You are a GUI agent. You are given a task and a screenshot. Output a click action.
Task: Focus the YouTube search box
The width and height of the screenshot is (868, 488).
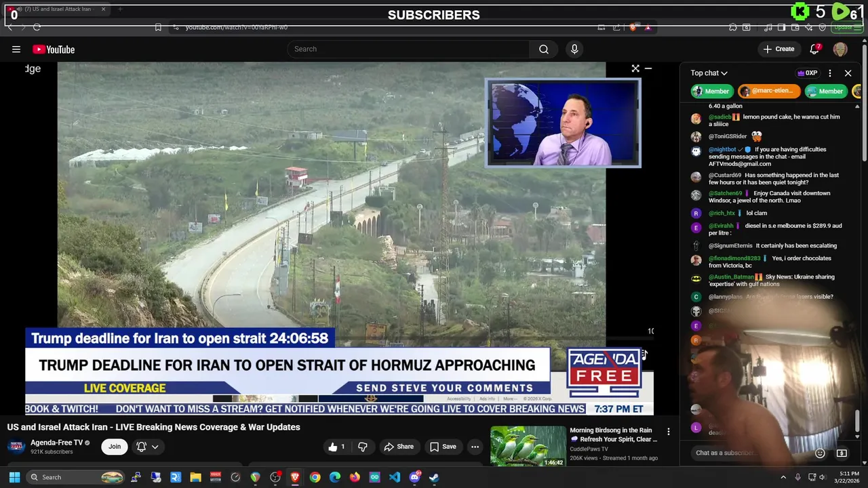408,49
